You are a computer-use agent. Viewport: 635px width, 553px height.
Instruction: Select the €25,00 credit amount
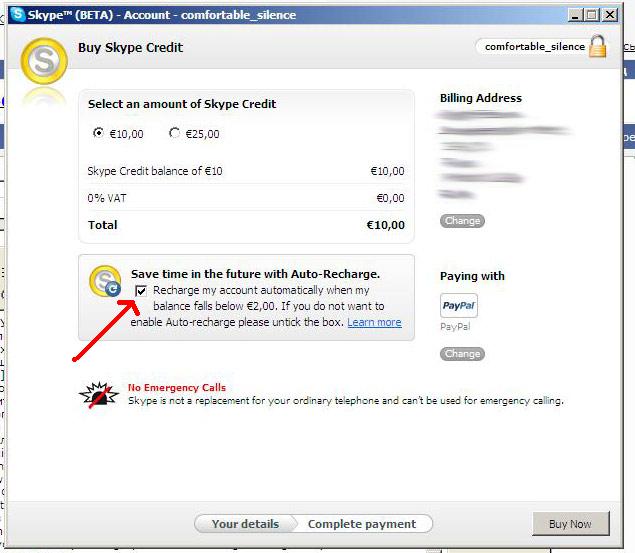[175, 133]
